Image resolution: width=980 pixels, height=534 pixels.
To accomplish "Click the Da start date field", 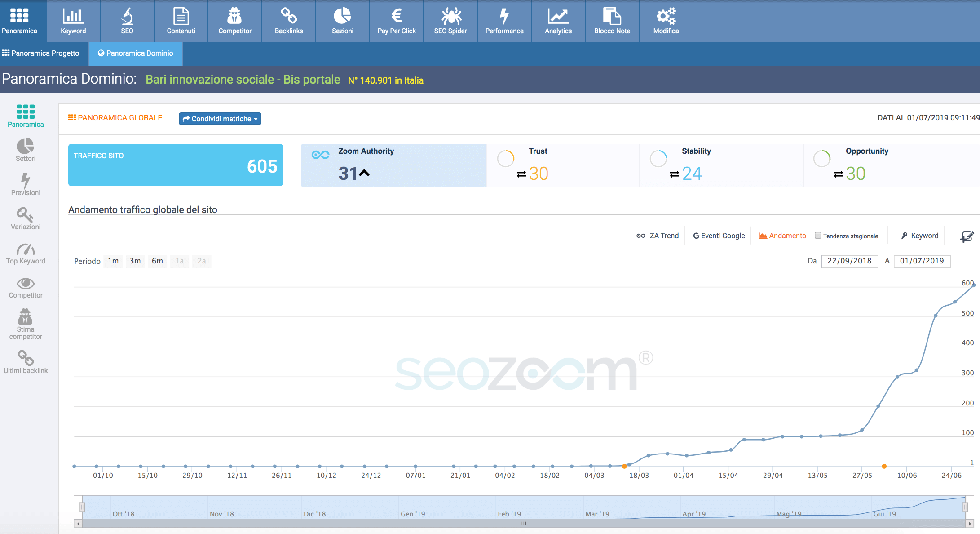I will click(x=849, y=261).
